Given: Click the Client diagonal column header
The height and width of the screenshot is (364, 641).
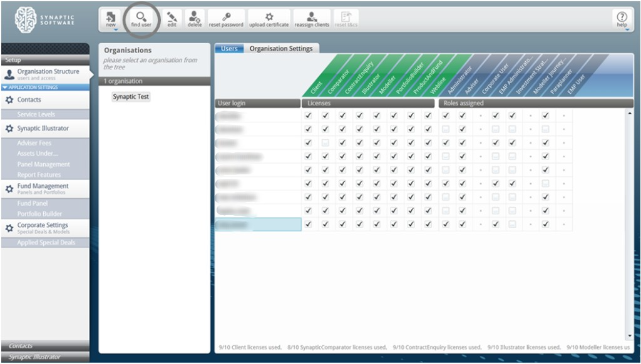Looking at the screenshot, I should (x=316, y=88).
